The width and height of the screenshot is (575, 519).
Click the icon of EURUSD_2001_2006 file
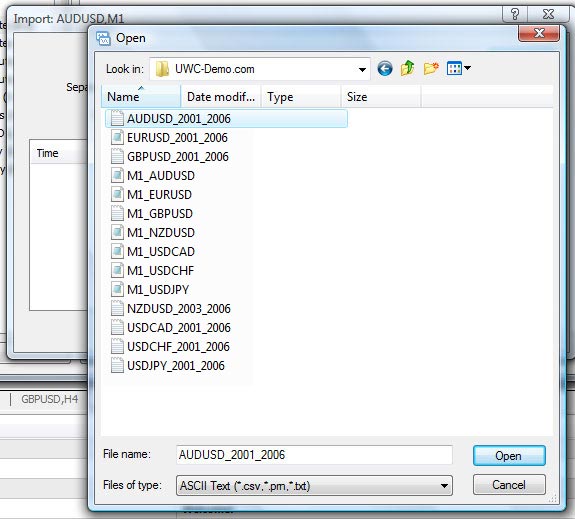tap(117, 138)
